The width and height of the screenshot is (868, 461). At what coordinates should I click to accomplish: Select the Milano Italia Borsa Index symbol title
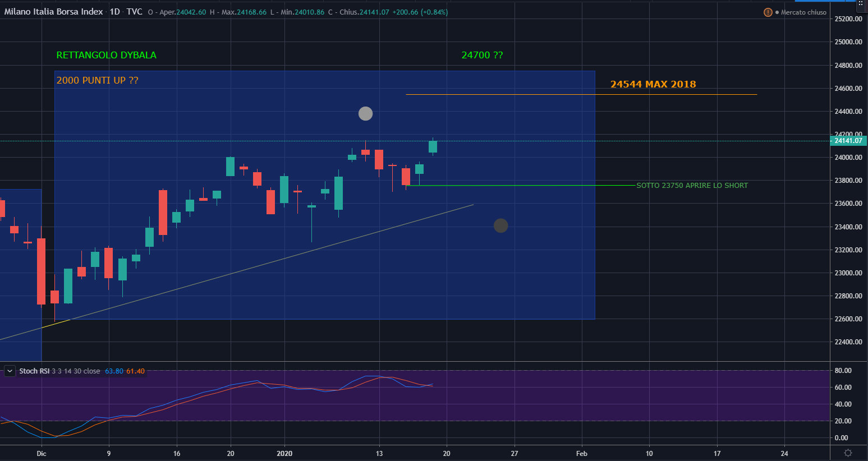[x=53, y=12]
